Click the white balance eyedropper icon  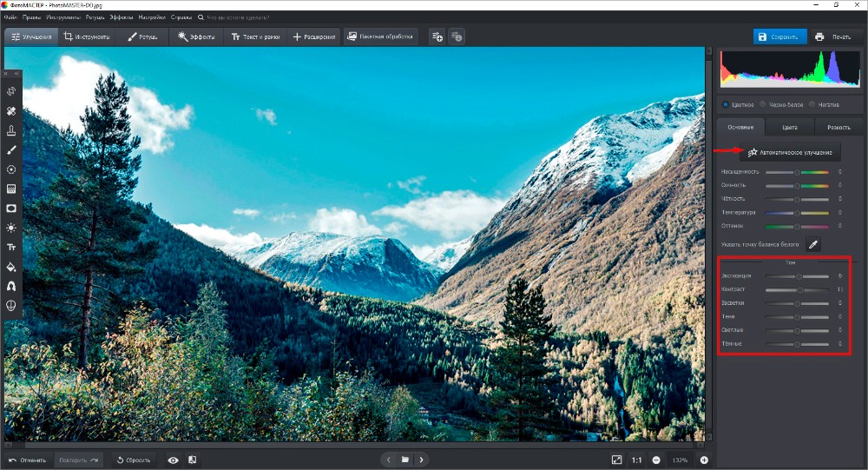coord(812,244)
